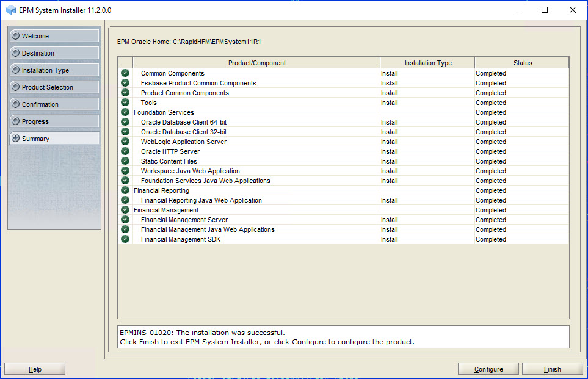The height and width of the screenshot is (379, 588).
Task: Select the Foundation Services group row name
Action: point(164,112)
